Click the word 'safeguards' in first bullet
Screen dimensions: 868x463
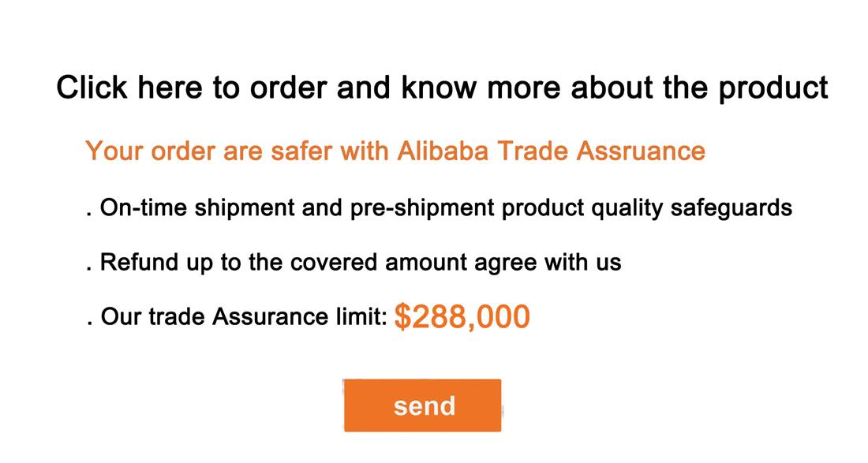[x=731, y=208]
